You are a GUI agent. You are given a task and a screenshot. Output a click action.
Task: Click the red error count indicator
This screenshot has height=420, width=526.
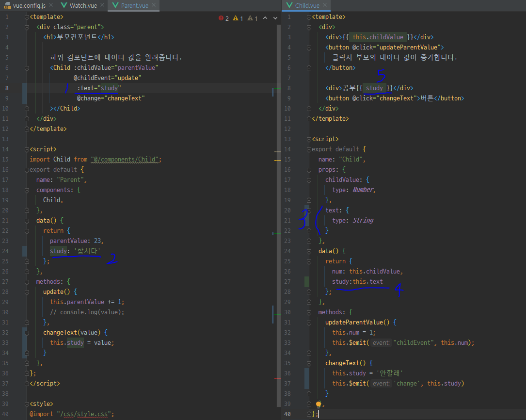pyautogui.click(x=224, y=18)
